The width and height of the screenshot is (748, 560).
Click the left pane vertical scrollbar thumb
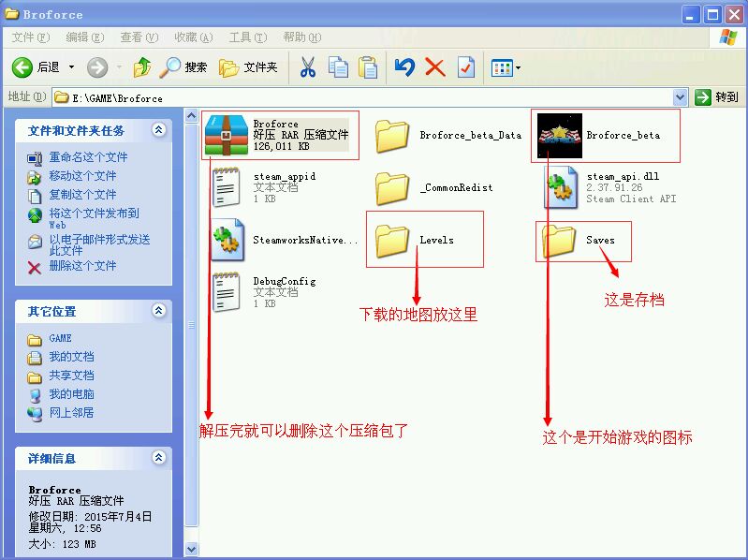click(x=191, y=324)
